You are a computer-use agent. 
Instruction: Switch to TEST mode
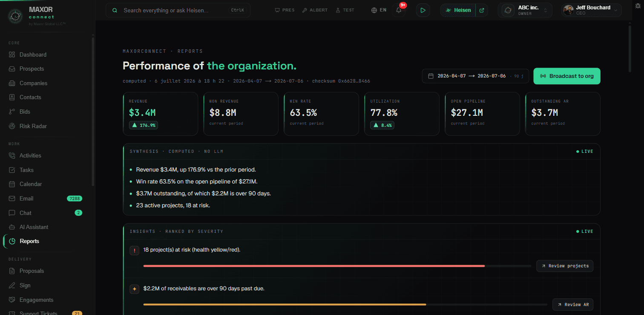point(345,10)
